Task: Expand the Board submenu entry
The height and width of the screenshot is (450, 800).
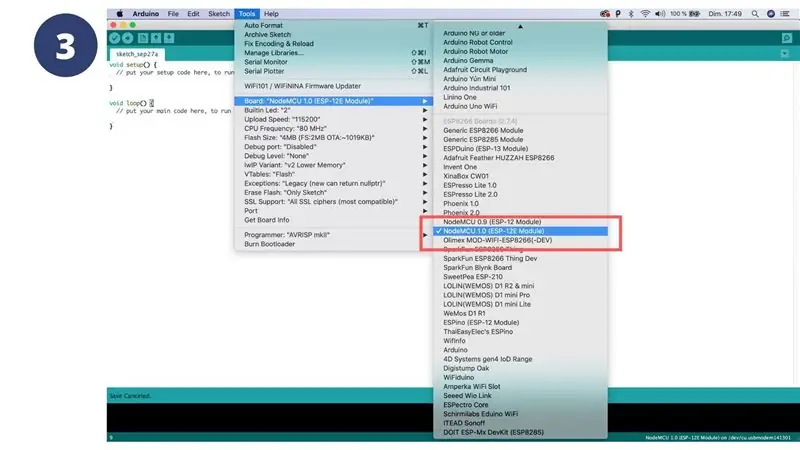Action: [334, 101]
